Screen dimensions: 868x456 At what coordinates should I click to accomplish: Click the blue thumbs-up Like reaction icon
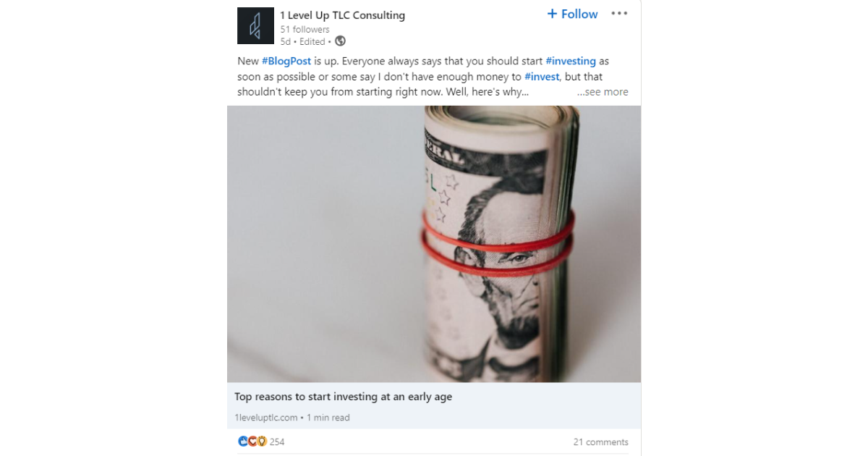(243, 442)
